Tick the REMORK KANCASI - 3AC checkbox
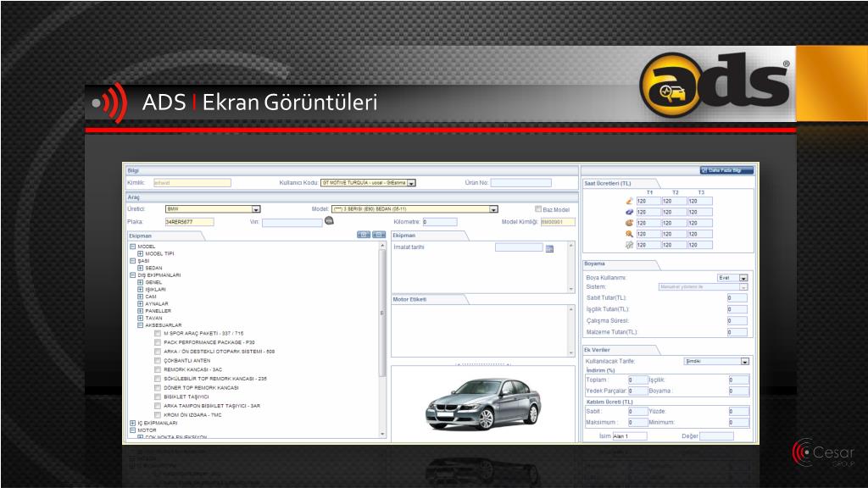 (158, 369)
